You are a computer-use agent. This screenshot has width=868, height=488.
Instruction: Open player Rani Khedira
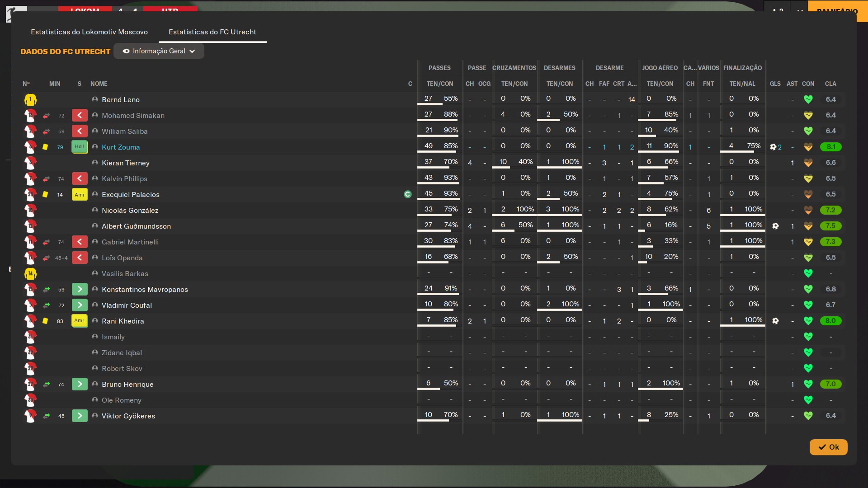pyautogui.click(x=123, y=321)
